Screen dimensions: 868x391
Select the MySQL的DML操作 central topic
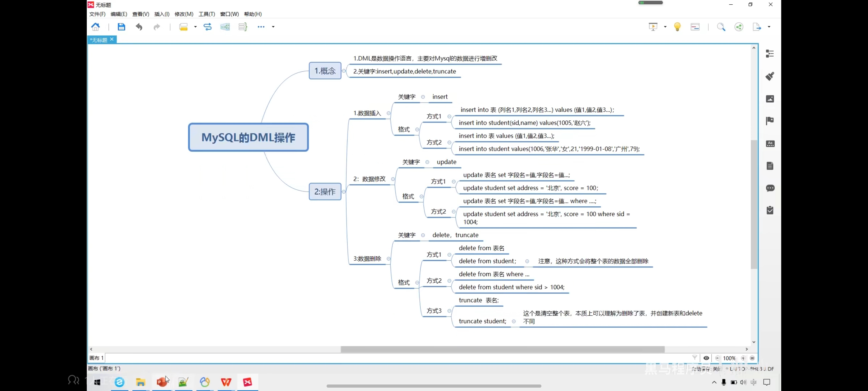pyautogui.click(x=248, y=137)
